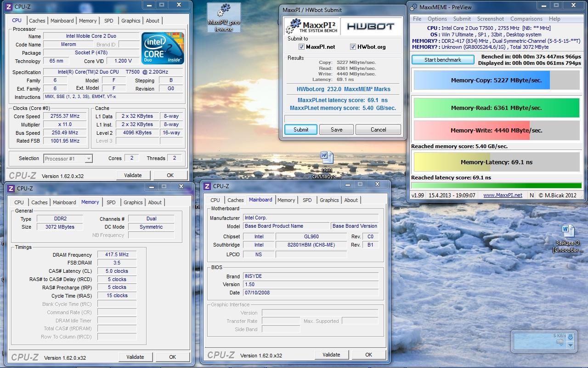Click the HWbot.org 232.0 MaxxMEM² Marks result
588x368 pixels.
(343, 89)
